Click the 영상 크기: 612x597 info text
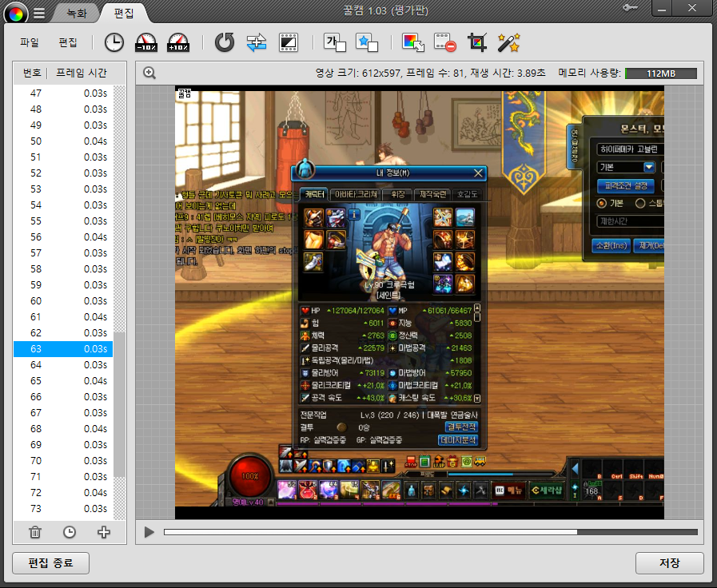The image size is (717, 588). (358, 73)
